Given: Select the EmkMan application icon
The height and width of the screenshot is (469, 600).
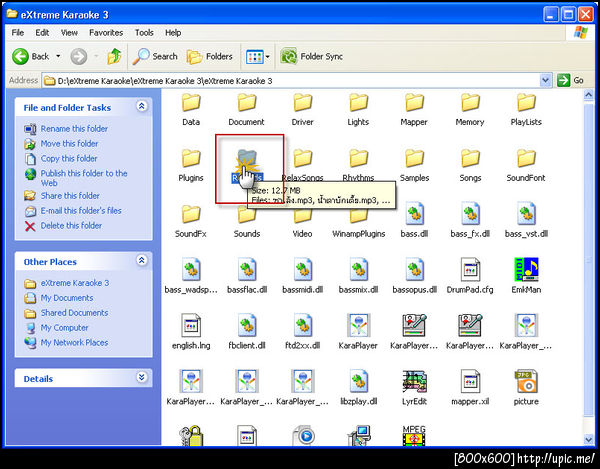Looking at the screenshot, I should tap(526, 275).
